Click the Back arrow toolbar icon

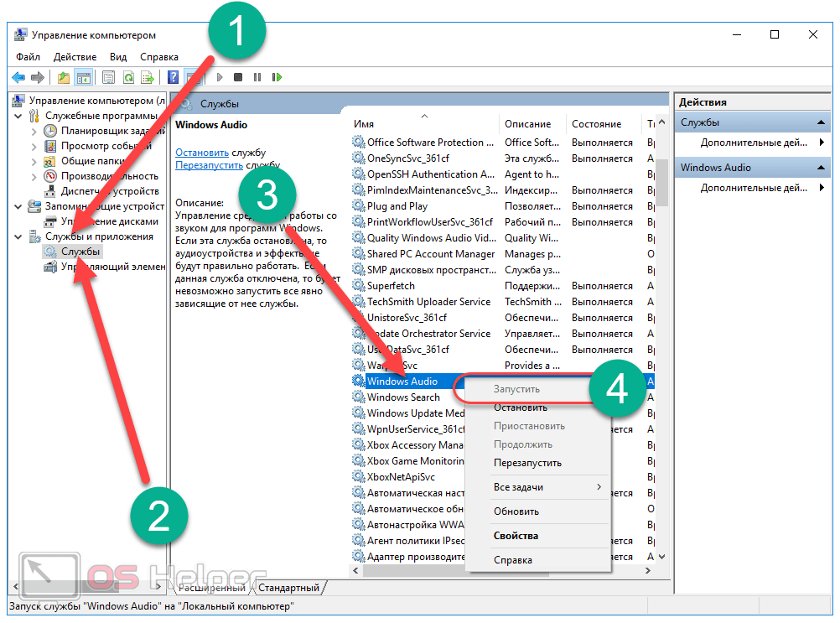18,77
